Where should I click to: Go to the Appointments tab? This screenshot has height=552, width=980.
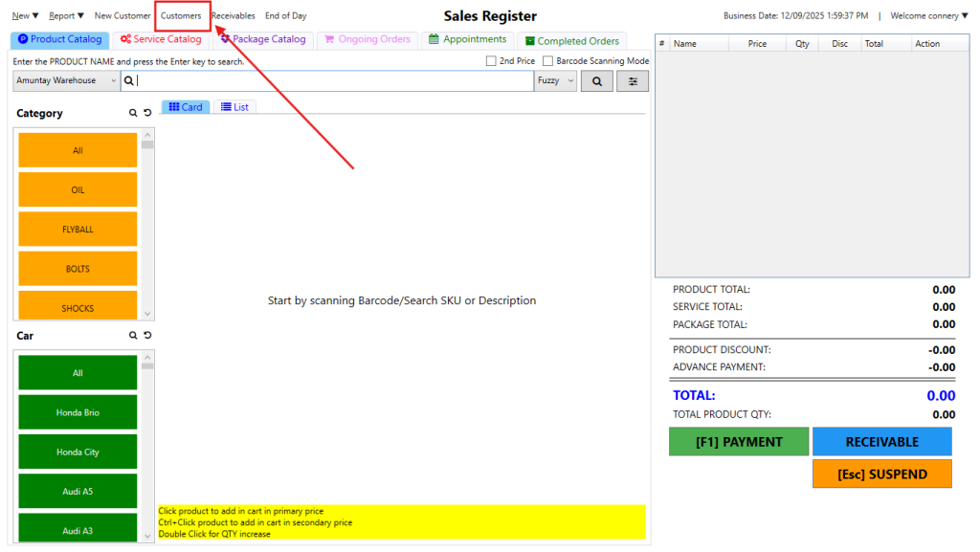point(467,40)
